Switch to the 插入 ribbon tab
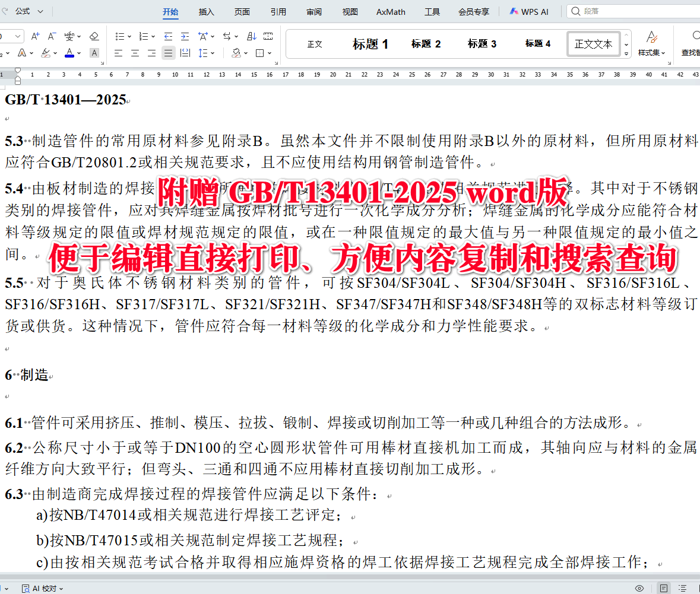700x594 pixels. click(205, 11)
